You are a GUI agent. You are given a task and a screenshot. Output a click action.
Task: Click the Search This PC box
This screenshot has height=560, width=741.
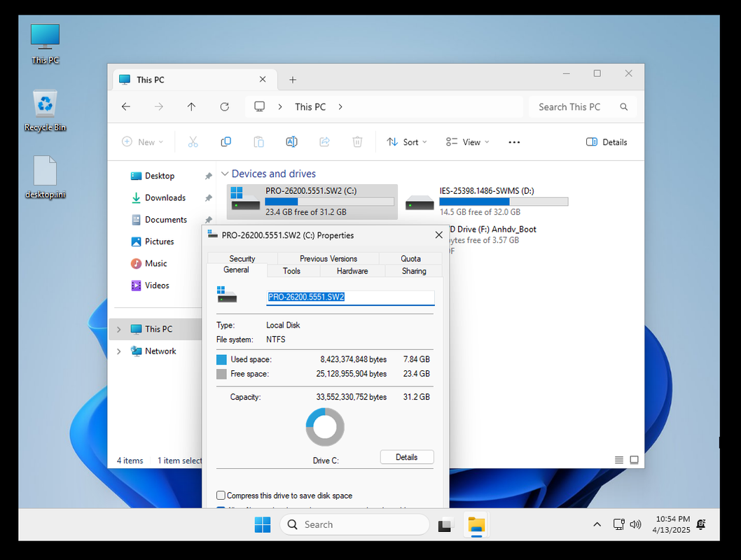click(x=583, y=107)
